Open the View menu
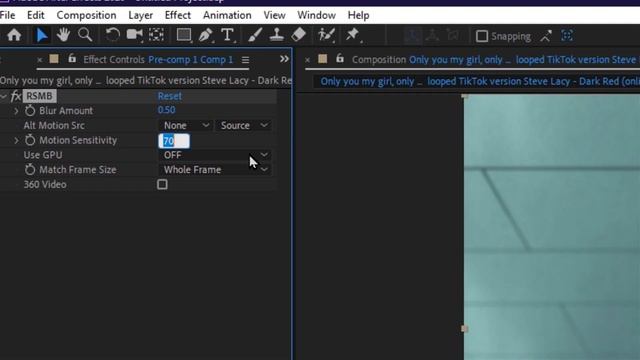Image resolution: width=640 pixels, height=360 pixels. point(274,15)
